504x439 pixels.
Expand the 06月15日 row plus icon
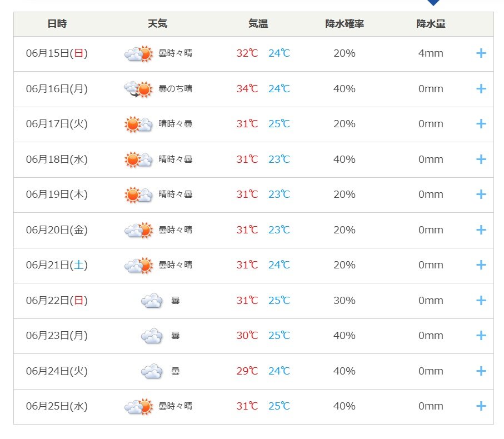pos(481,53)
